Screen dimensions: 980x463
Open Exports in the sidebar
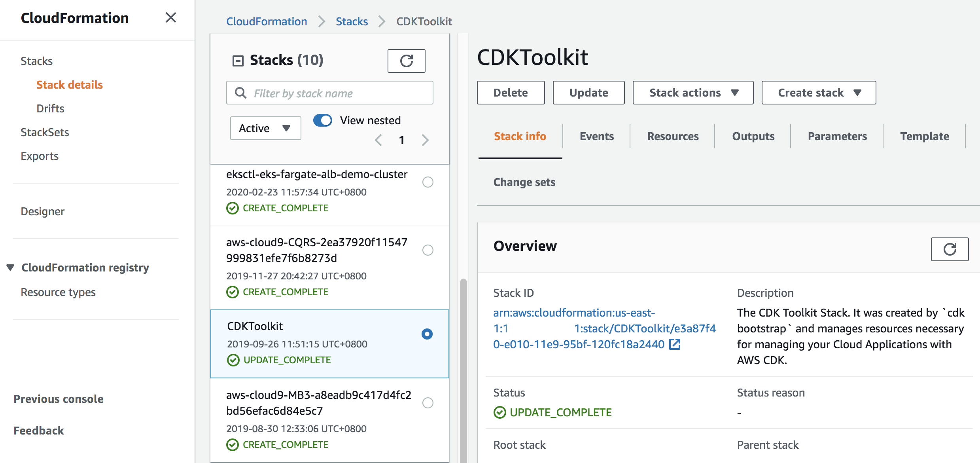40,156
